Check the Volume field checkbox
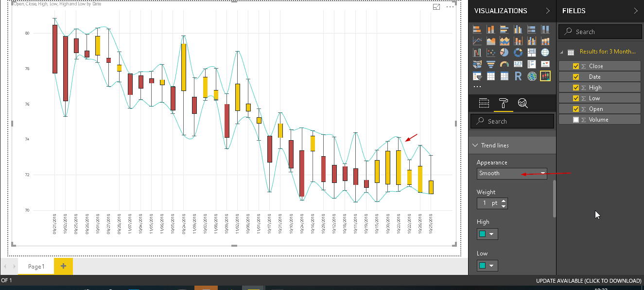 576,120
